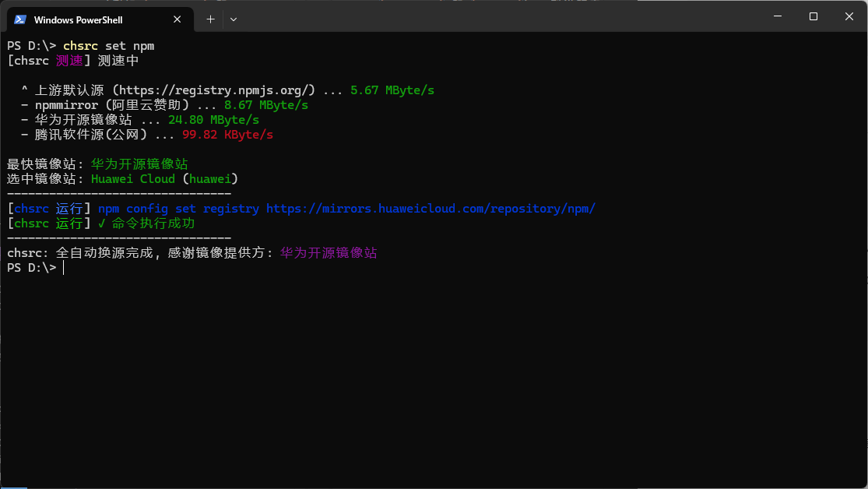
Task: Click the registry.npmjs.org URL text
Action: [x=217, y=90]
